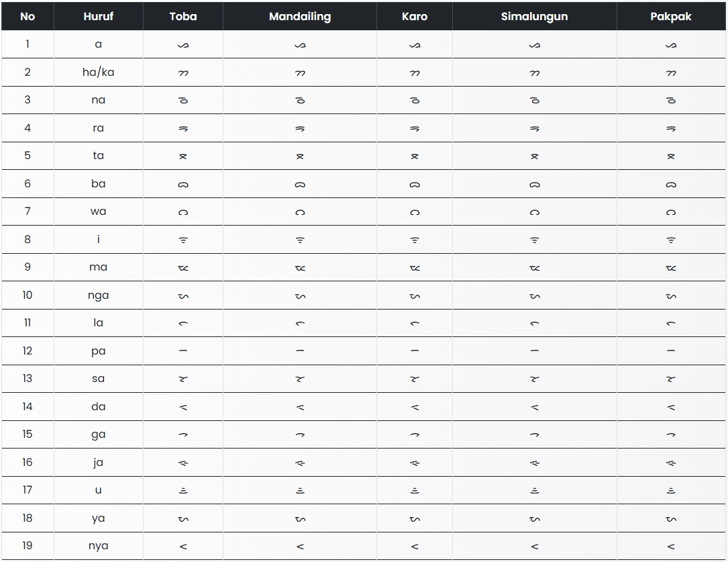Click the Pakpak character for 'ja'
The width and height of the screenshot is (728, 562).
671,463
